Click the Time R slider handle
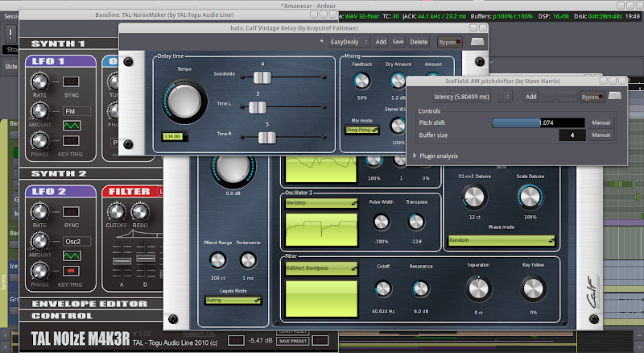644x353 pixels. (267, 138)
